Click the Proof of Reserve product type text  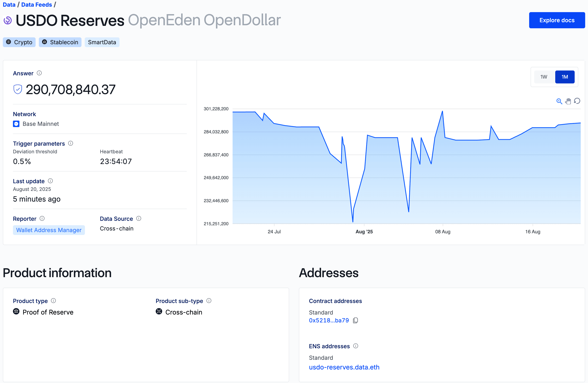[x=48, y=312]
